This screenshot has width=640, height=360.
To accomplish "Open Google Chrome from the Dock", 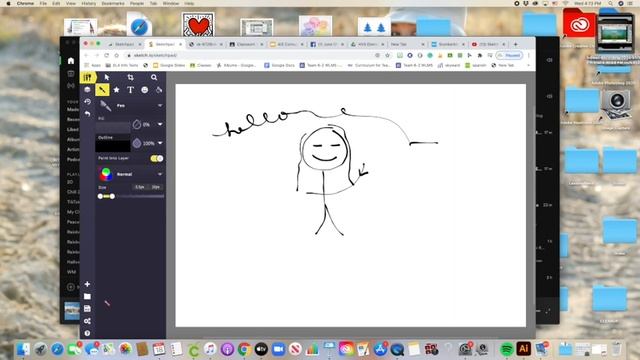I will click(244, 349).
